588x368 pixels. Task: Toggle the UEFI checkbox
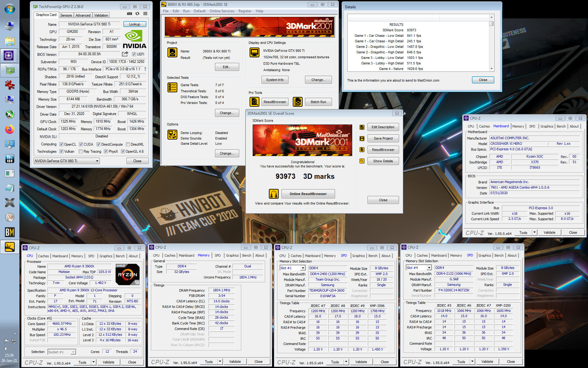(x=134, y=54)
